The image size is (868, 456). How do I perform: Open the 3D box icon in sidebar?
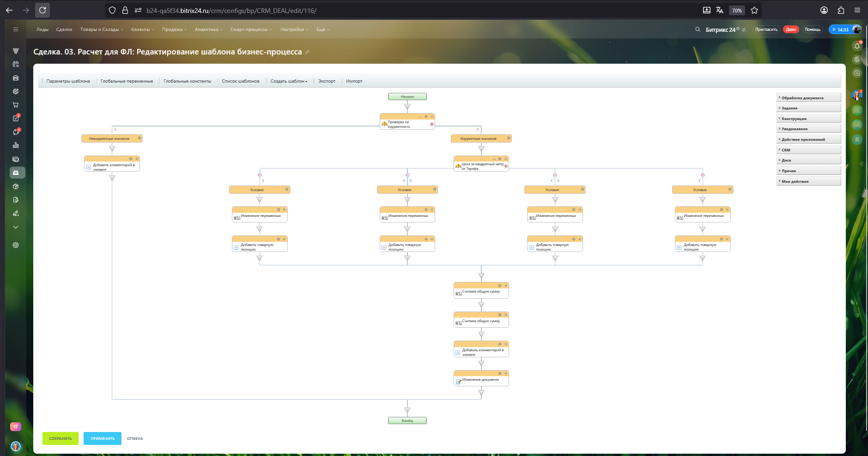(16, 186)
